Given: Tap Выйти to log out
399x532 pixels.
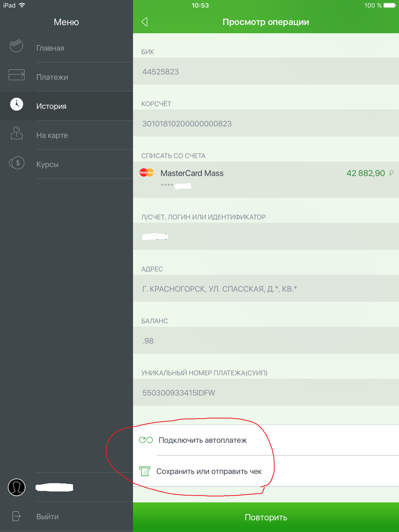Looking at the screenshot, I should (66, 516).
